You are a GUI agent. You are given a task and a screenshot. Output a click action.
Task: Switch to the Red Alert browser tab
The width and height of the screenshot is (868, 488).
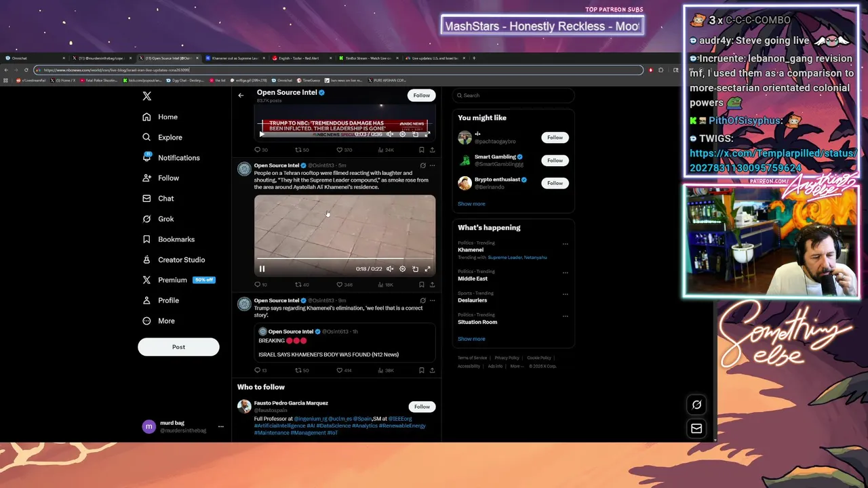(x=302, y=58)
